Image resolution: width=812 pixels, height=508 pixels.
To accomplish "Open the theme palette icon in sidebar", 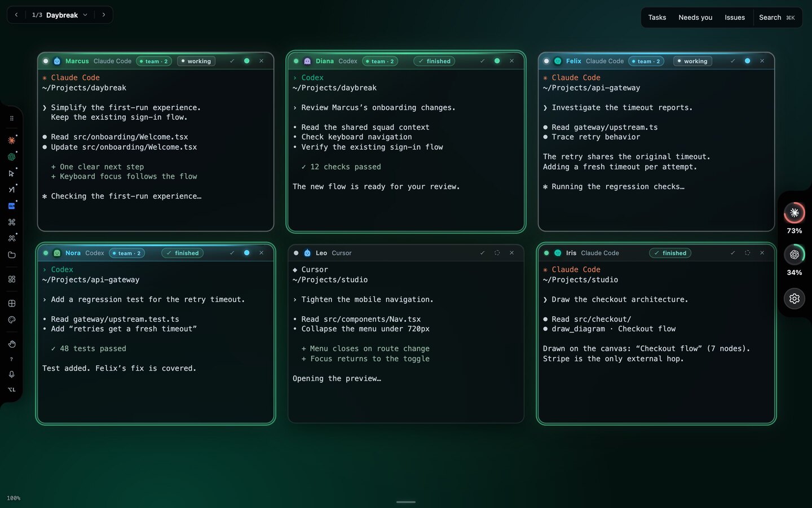I will click(x=11, y=320).
